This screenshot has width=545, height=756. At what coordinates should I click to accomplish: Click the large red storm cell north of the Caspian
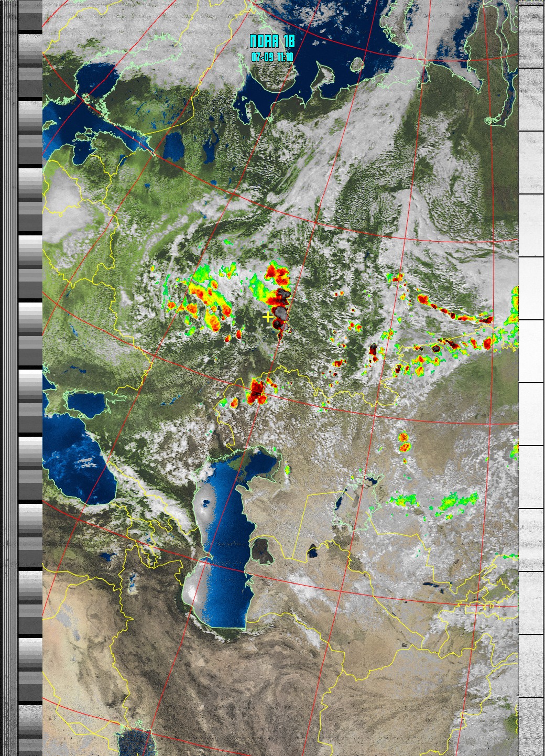(257, 391)
